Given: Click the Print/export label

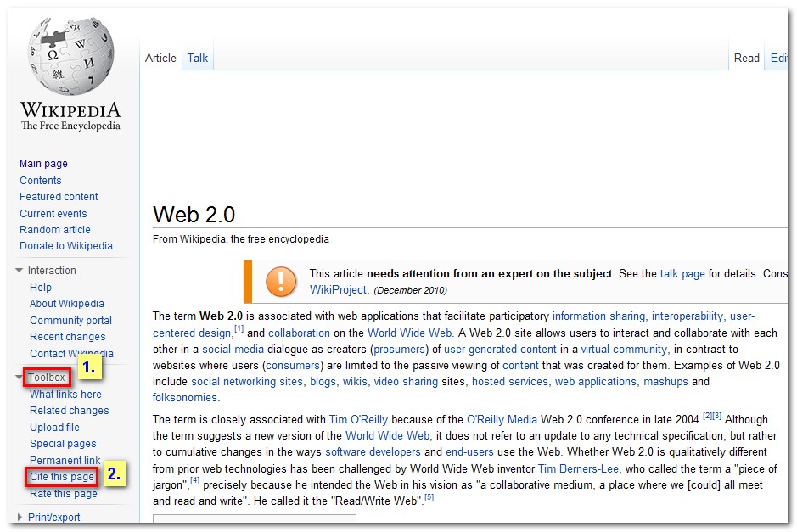Looking at the screenshot, I should 53,518.
